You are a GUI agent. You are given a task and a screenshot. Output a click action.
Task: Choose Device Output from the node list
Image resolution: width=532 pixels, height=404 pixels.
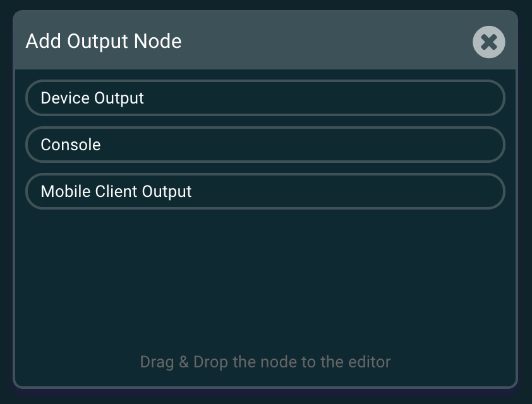tap(265, 98)
